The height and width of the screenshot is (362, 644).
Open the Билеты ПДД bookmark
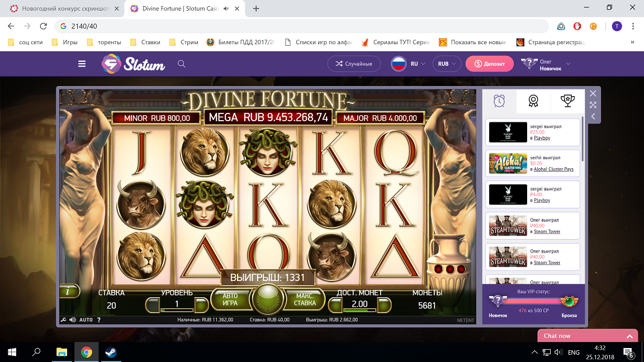pos(241,42)
